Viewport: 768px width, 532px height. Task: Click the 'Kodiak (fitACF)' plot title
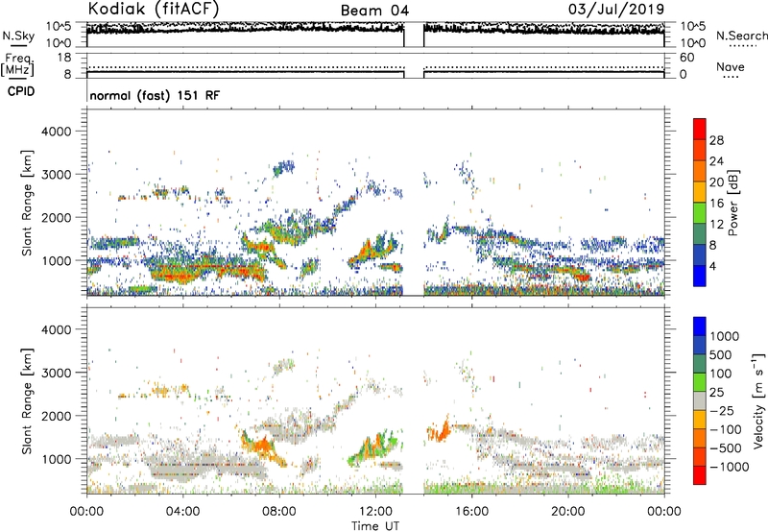(154, 9)
